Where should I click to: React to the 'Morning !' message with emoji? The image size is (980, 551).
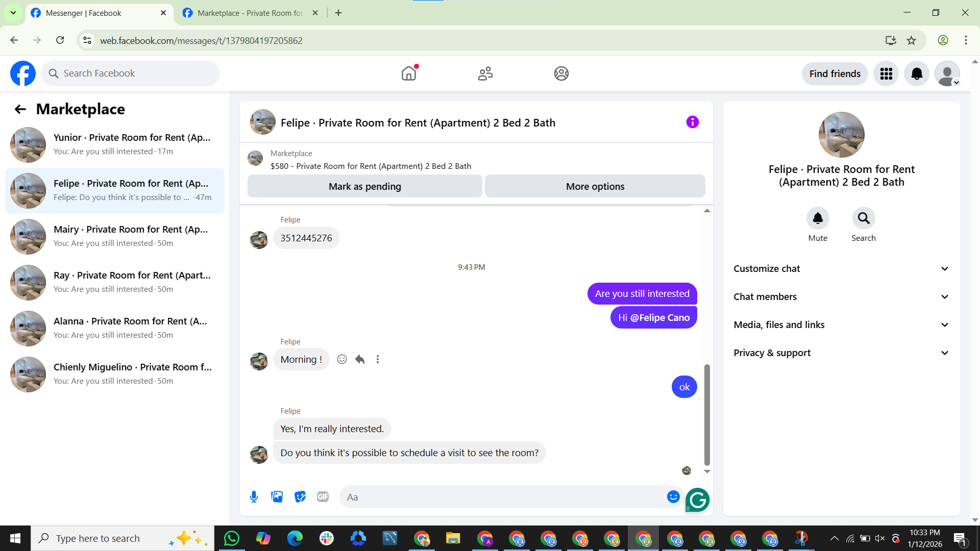[342, 360]
